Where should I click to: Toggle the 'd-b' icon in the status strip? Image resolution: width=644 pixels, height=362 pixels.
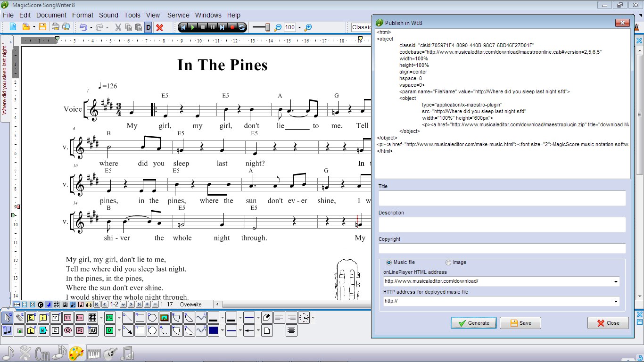[x=89, y=304]
